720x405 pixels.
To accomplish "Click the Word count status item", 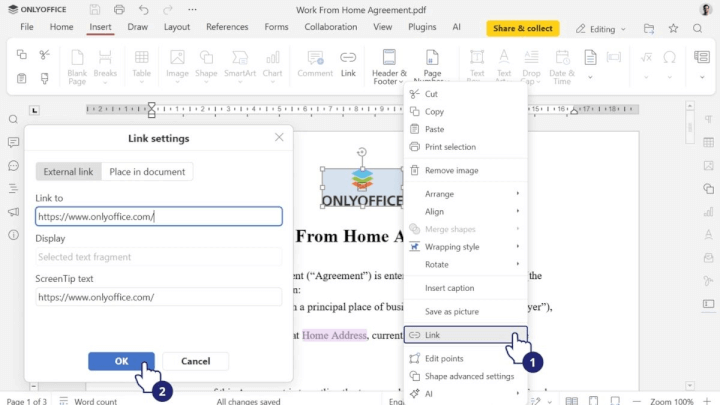I will point(89,401).
